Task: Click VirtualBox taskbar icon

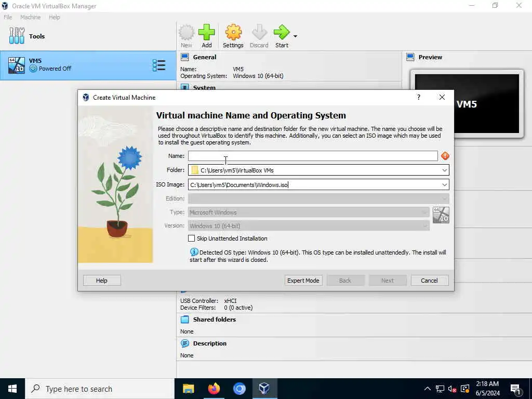Action: 264,389
